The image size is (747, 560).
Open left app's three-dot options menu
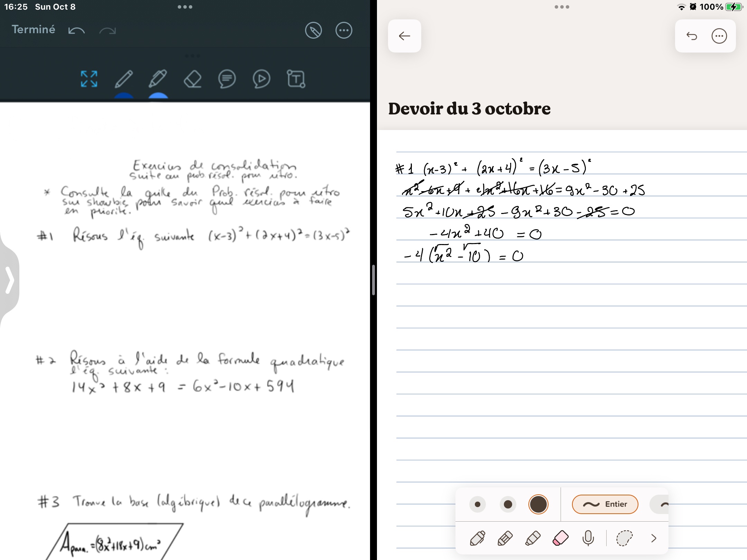tap(344, 30)
